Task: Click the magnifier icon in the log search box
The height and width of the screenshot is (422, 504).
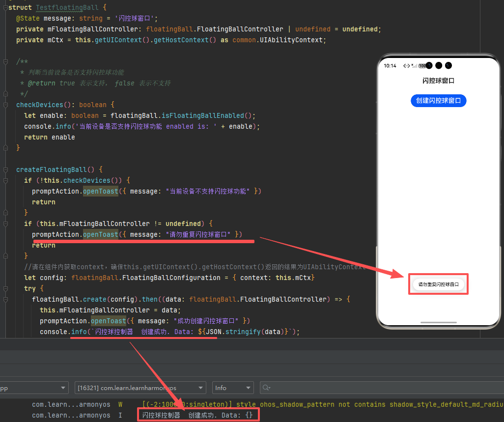Action: tap(266, 388)
